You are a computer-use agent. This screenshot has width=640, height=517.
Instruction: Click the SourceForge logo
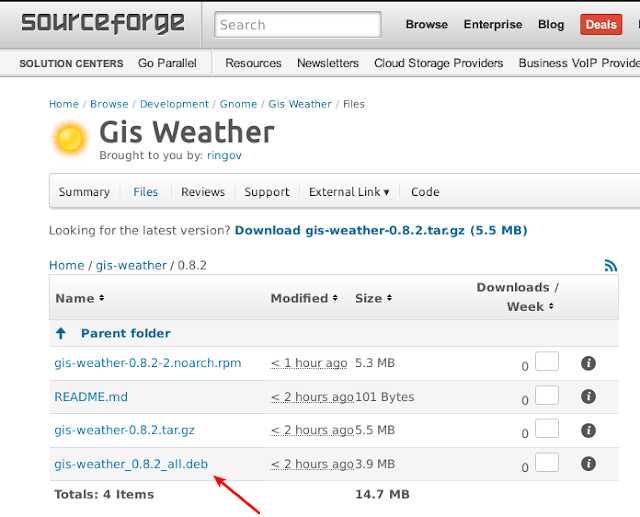coord(102,23)
